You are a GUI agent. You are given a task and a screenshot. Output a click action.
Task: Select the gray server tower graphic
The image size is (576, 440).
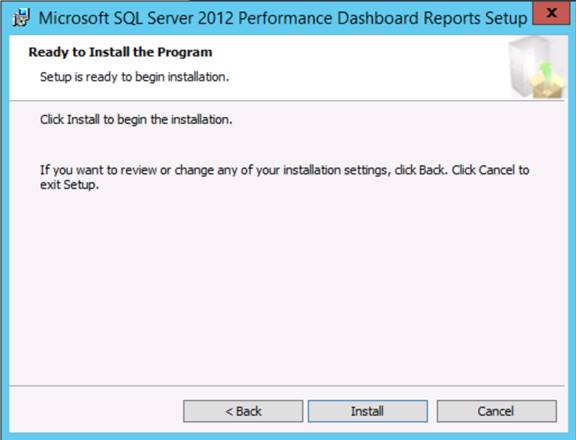tap(525, 66)
